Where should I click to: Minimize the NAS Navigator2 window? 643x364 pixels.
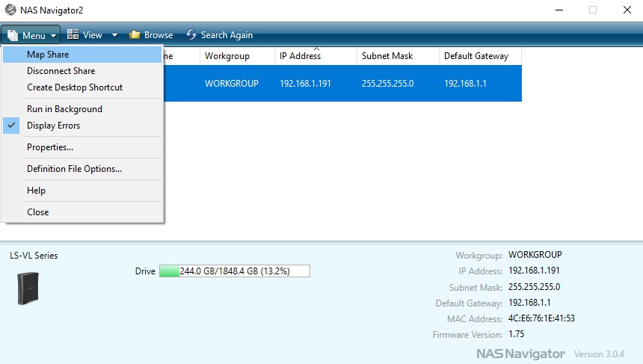pyautogui.click(x=559, y=10)
